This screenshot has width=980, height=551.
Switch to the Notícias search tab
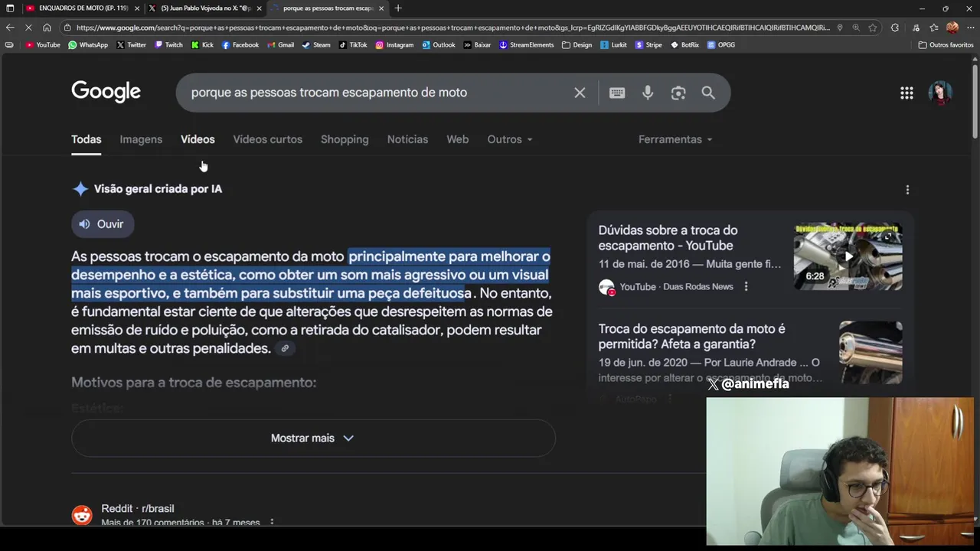407,139
